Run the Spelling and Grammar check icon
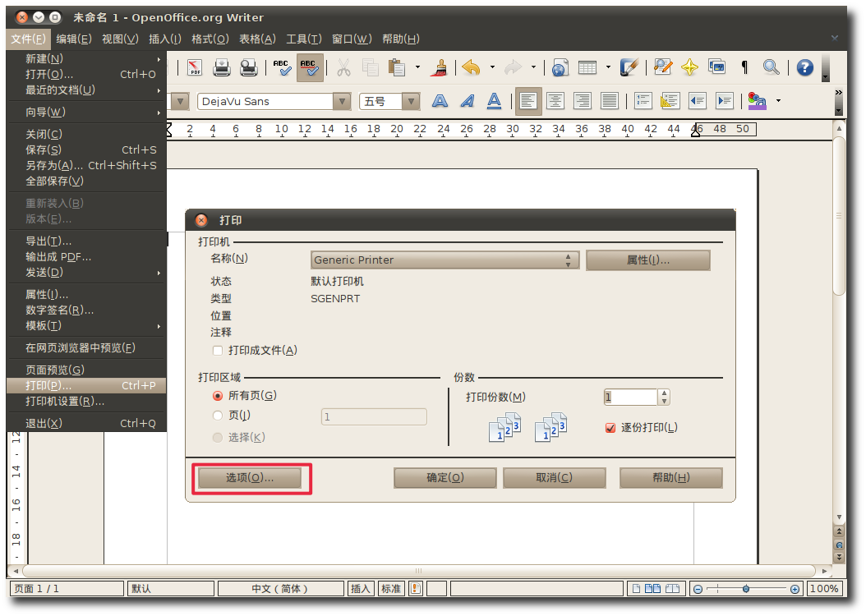This screenshot has height=616, width=866. (x=282, y=68)
